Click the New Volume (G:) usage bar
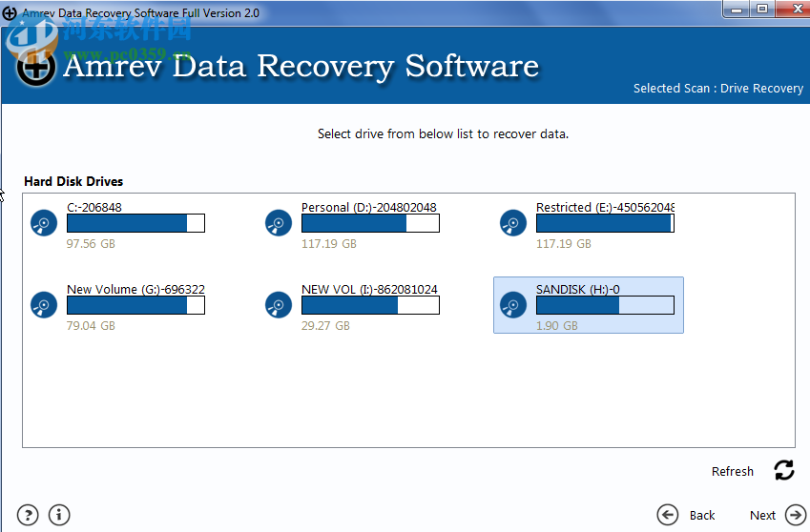 pyautogui.click(x=135, y=305)
